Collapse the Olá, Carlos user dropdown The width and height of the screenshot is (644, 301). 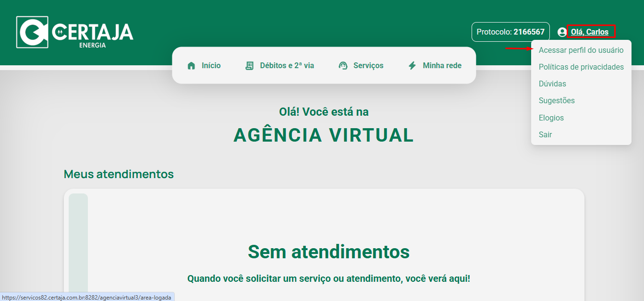click(590, 32)
